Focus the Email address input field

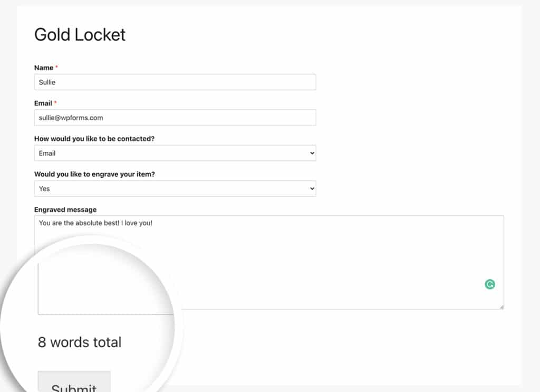pyautogui.click(x=175, y=118)
